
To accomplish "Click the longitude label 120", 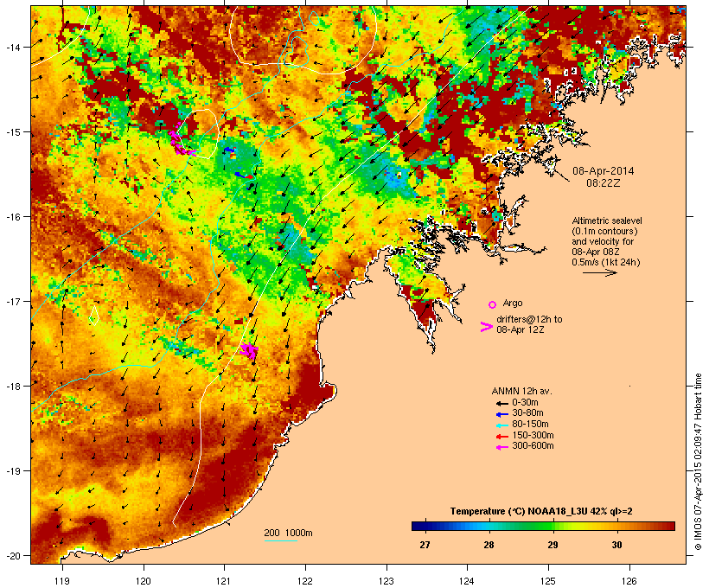I will (144, 581).
